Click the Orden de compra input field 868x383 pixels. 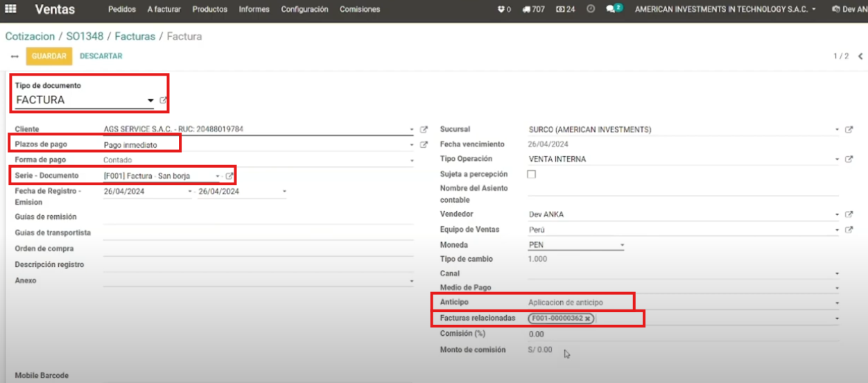(x=258, y=248)
